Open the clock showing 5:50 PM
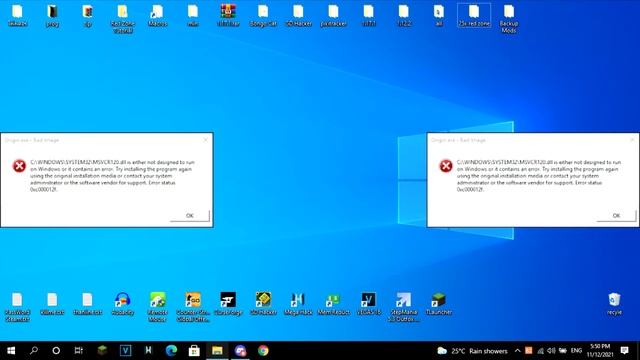This screenshot has height=360, width=640. point(600,350)
